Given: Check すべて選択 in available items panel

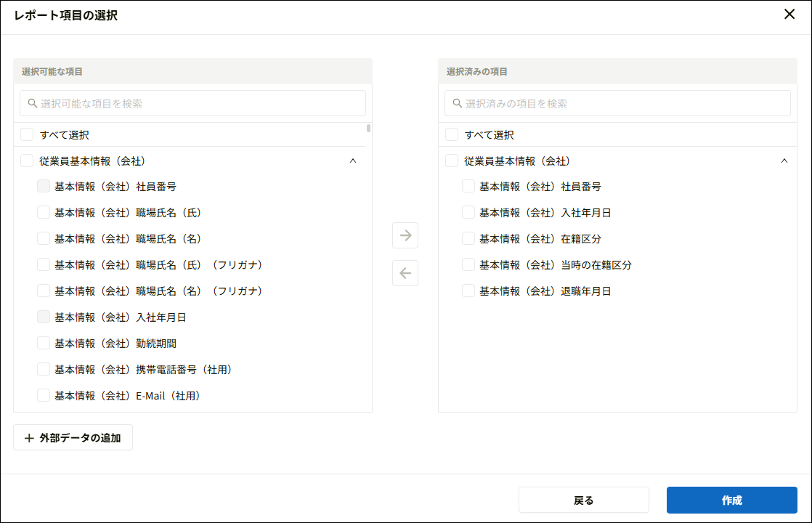Looking at the screenshot, I should (27, 134).
